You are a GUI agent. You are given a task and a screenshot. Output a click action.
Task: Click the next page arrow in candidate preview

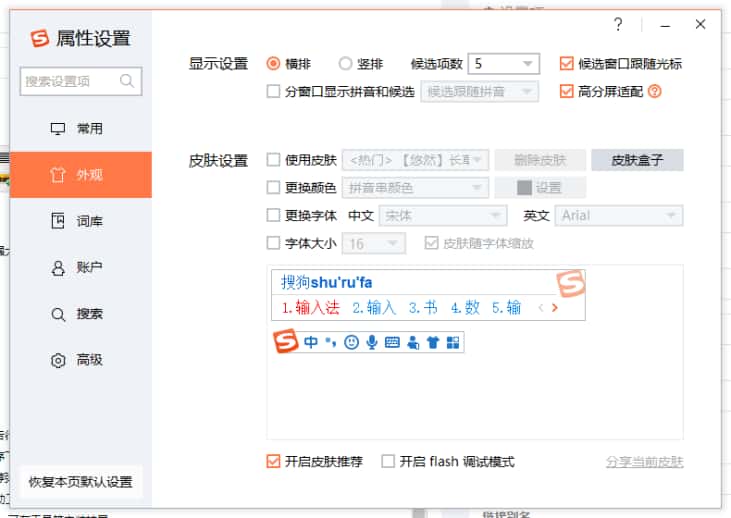[x=555, y=308]
